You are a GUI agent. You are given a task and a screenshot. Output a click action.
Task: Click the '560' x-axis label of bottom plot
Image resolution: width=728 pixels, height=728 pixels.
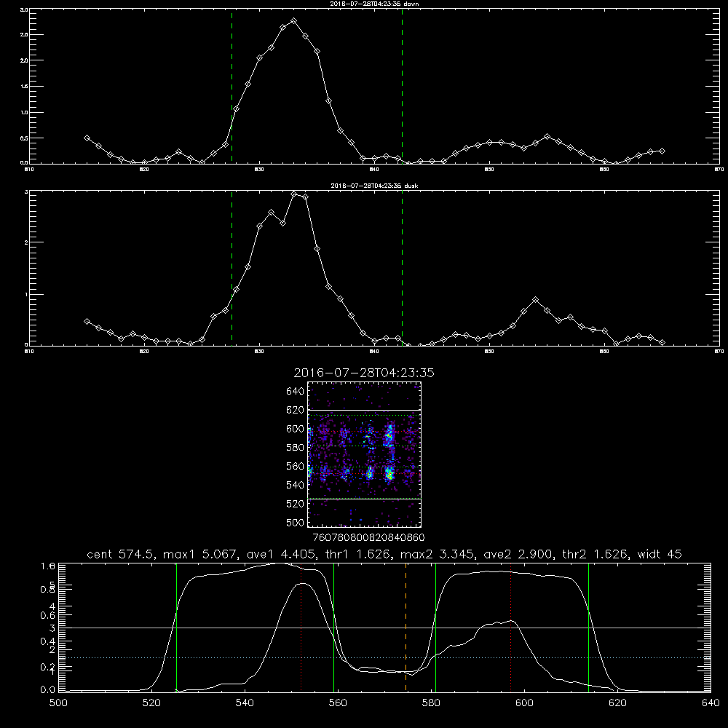338,703
